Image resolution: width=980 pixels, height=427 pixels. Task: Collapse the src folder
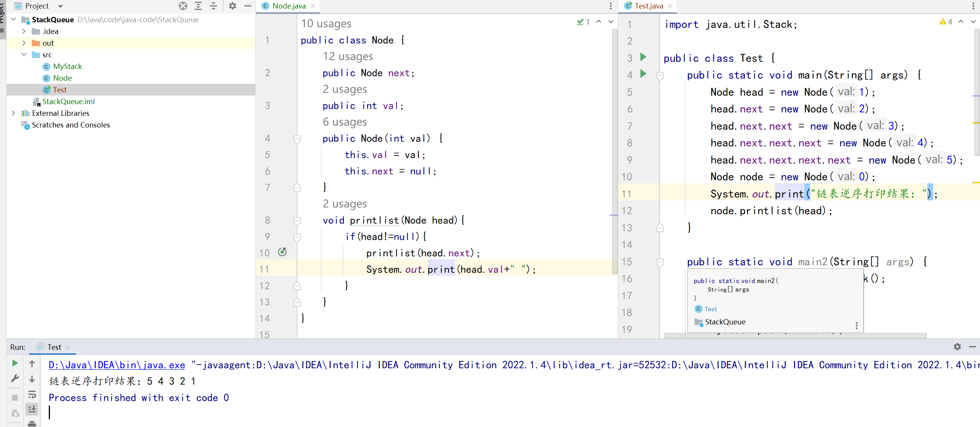[24, 55]
